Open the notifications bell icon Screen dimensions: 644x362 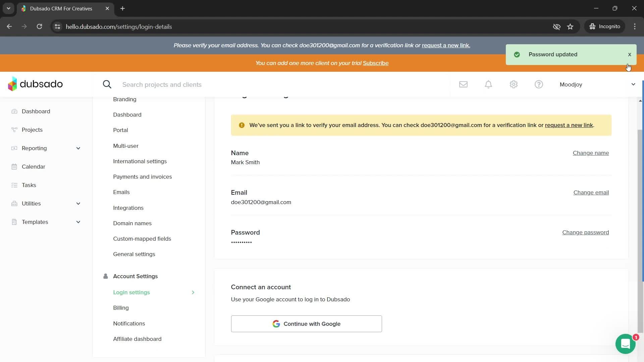click(x=488, y=84)
